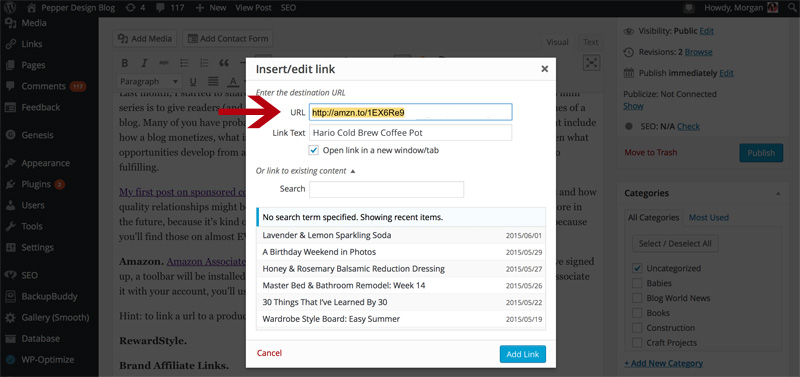Select Honey & Rosemary Balsamic Reduction Dressing
The width and height of the screenshot is (800, 377).
point(401,269)
